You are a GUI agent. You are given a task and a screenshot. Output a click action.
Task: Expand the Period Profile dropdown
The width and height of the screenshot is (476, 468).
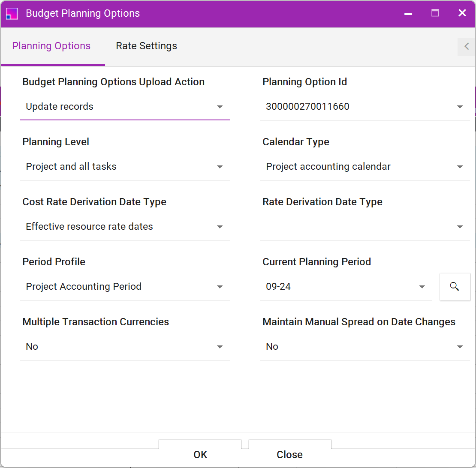click(x=220, y=287)
